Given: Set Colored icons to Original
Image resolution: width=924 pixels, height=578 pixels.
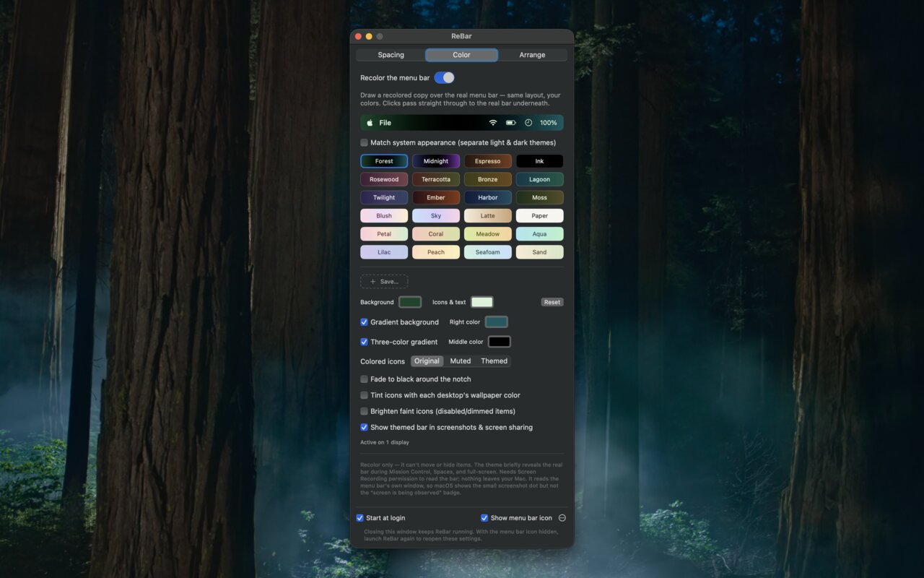Looking at the screenshot, I should (427, 361).
